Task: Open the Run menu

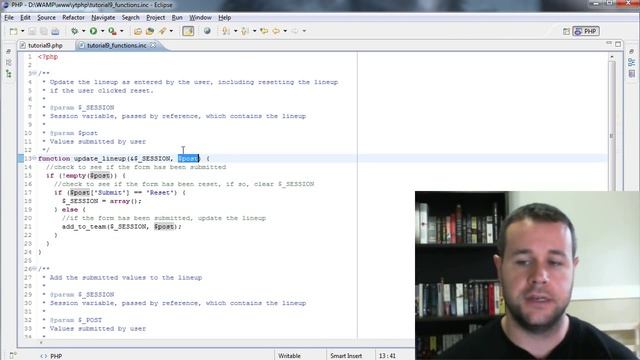Action: pos(177,18)
